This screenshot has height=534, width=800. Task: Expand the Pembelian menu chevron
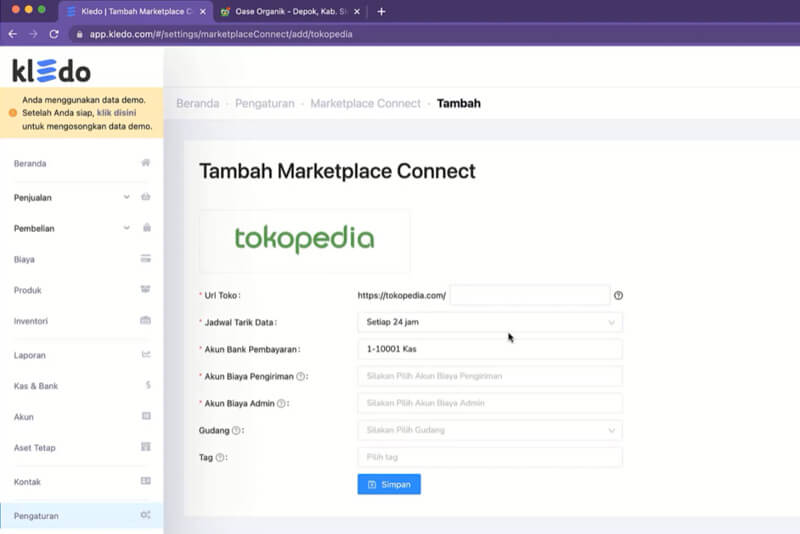[x=127, y=227]
